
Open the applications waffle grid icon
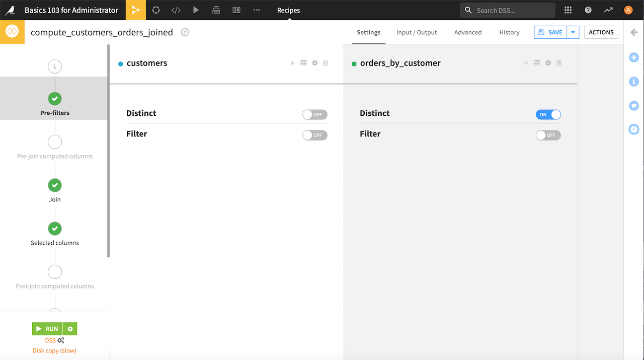568,10
